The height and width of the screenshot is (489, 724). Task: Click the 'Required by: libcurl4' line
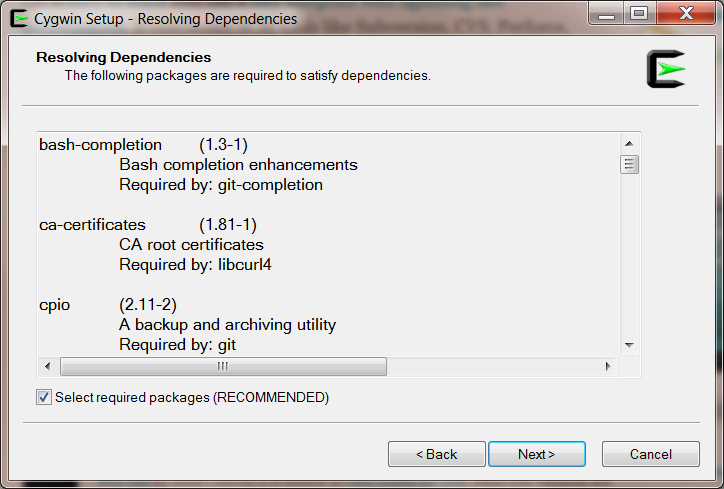tap(195, 265)
